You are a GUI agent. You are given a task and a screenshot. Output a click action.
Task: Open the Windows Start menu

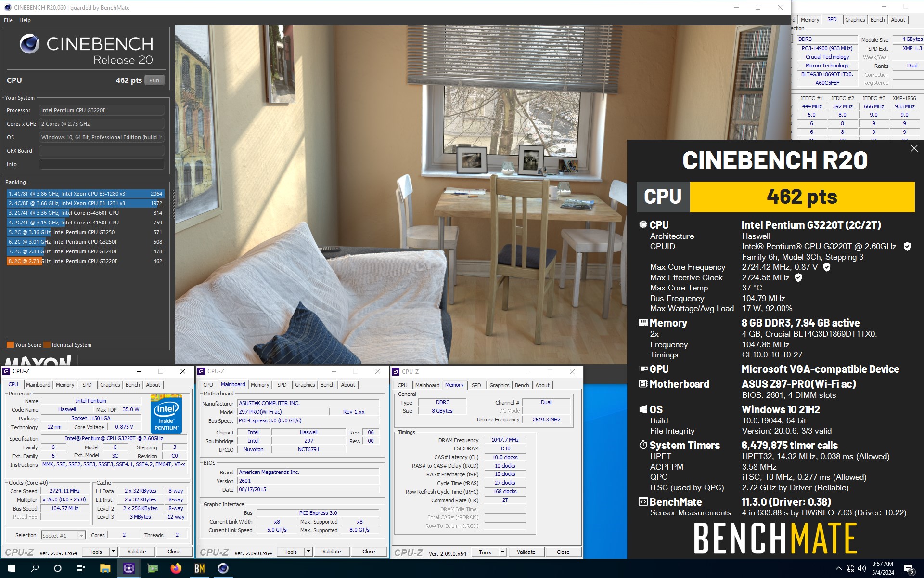12,568
